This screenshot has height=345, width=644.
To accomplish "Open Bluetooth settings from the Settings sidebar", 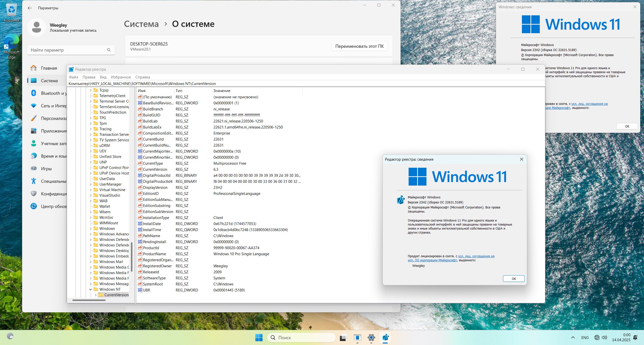I will click(x=50, y=93).
